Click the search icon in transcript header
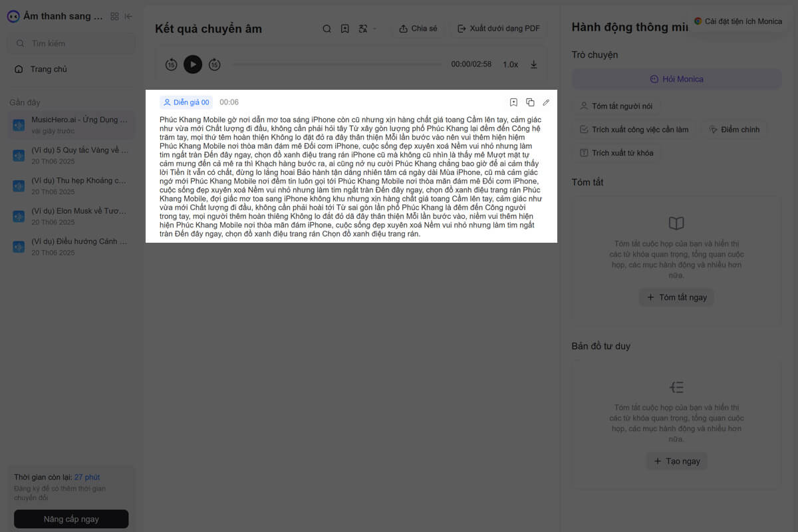Image resolution: width=798 pixels, height=532 pixels. [327, 29]
